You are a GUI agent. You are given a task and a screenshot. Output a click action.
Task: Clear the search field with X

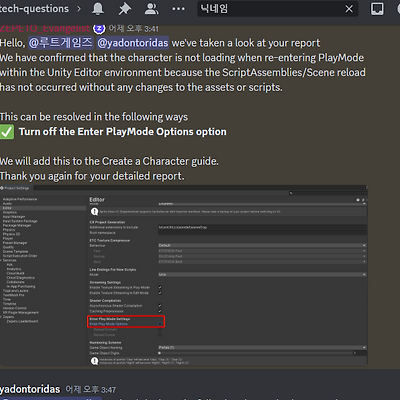pos(349,9)
